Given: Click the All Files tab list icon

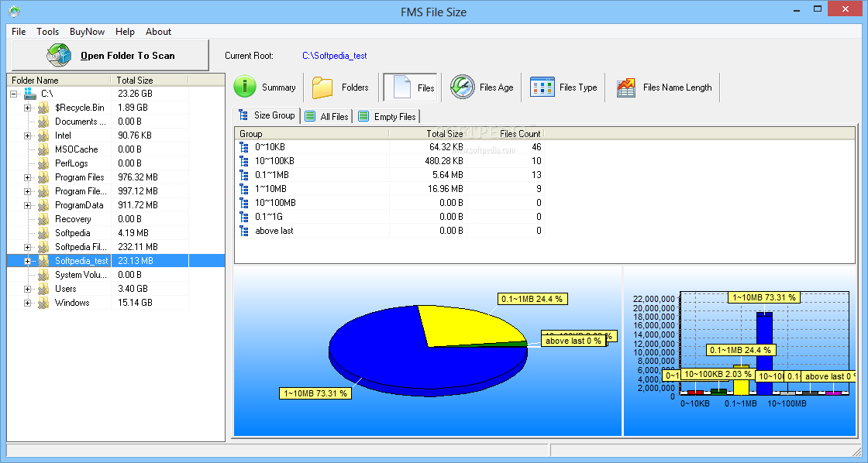Looking at the screenshot, I should pos(310,116).
